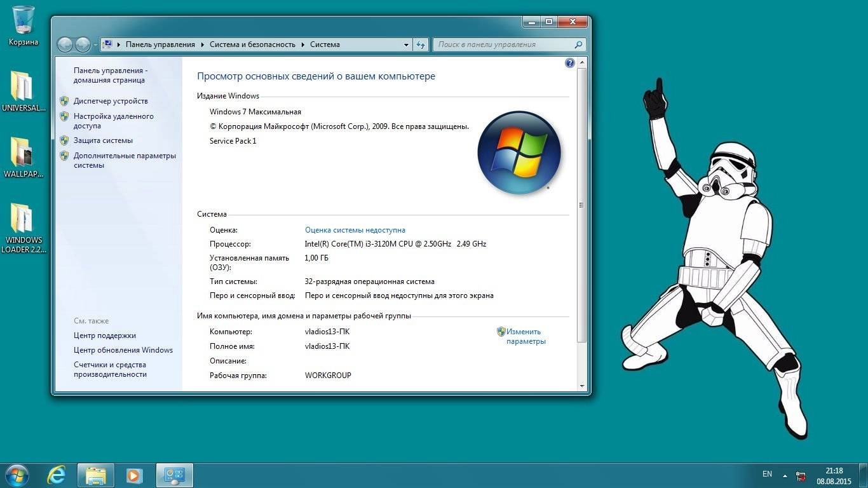Launch Internet Explorer from the taskbar
The image size is (868, 488).
pos(57,475)
